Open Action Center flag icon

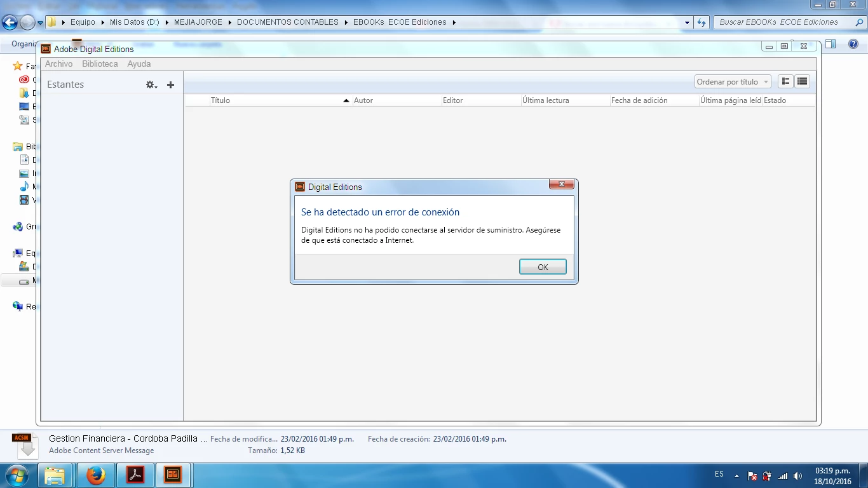(752, 475)
